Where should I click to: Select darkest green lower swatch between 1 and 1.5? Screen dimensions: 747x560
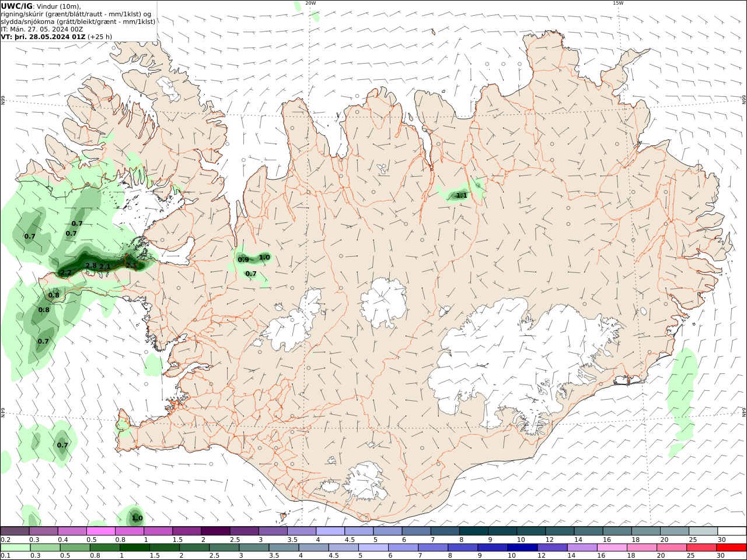[x=135, y=548]
